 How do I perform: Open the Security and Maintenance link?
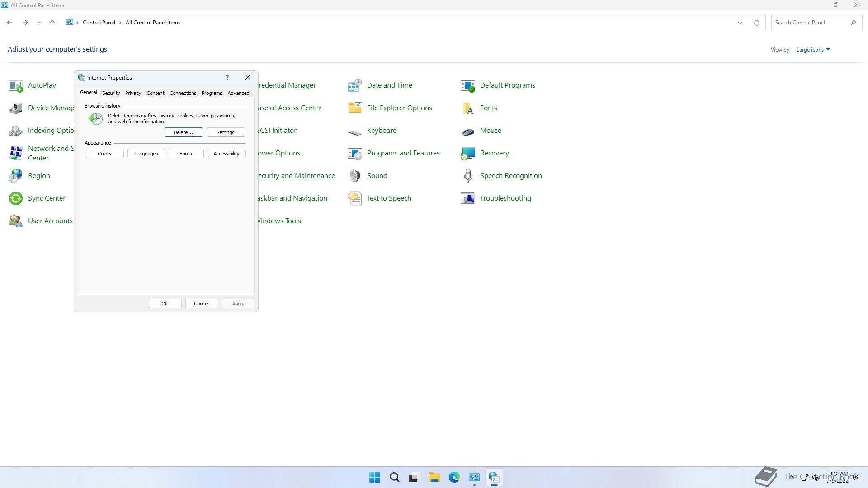tap(297, 176)
